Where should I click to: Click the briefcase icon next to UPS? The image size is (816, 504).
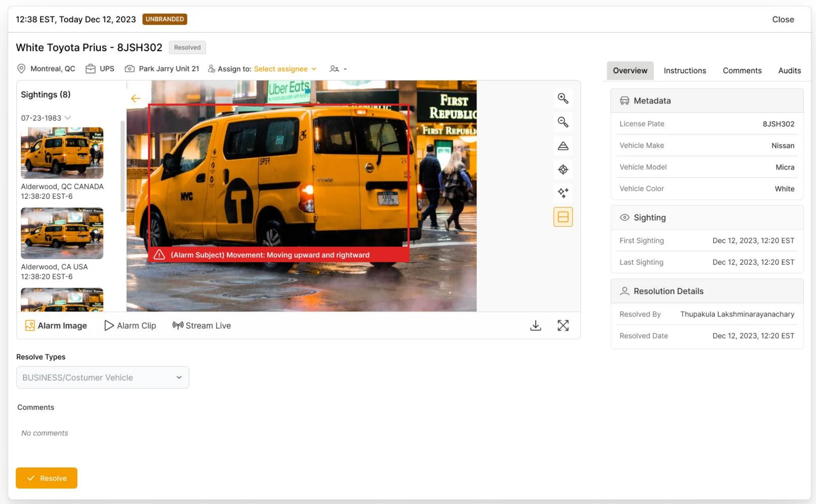(90, 69)
